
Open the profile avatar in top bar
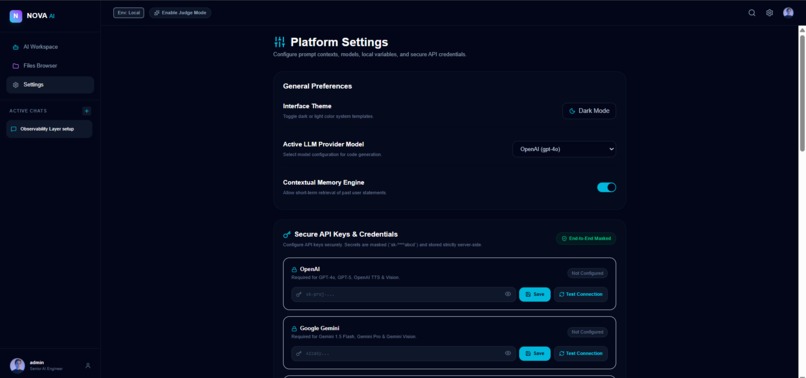[x=788, y=13]
